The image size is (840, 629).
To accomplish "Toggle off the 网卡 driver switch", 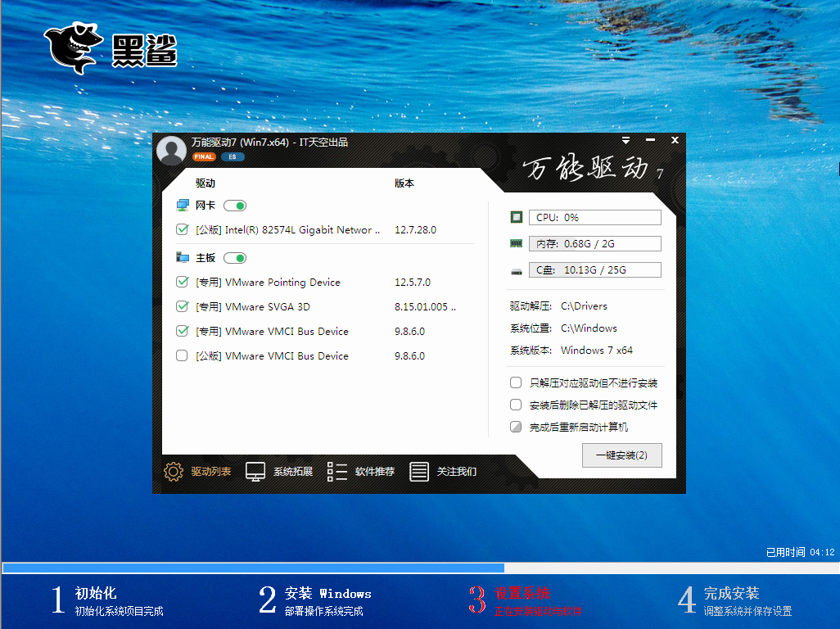I will [234, 205].
